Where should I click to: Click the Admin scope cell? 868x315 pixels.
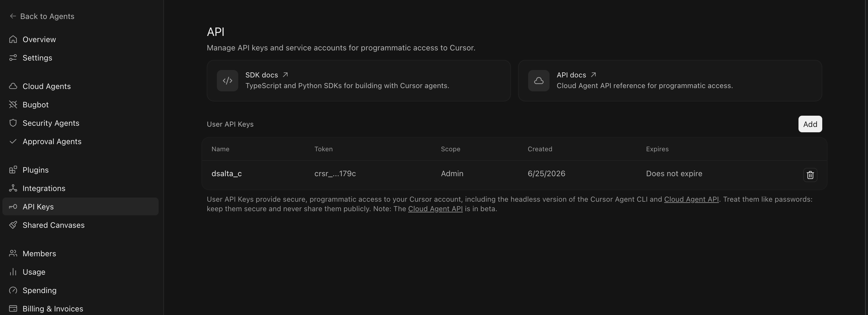(452, 174)
